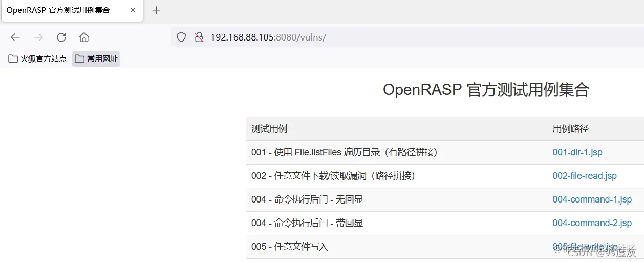
Task: Click the Forward navigation arrow
Action: pos(38,37)
